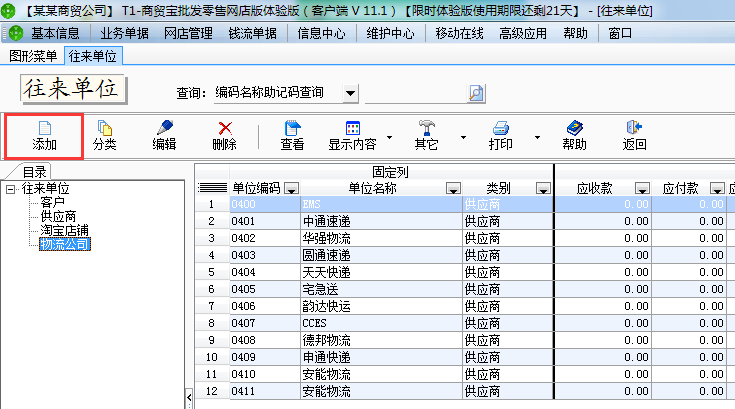Switch to the 图形菜单 tab
The width and height of the screenshot is (735, 409).
click(33, 56)
